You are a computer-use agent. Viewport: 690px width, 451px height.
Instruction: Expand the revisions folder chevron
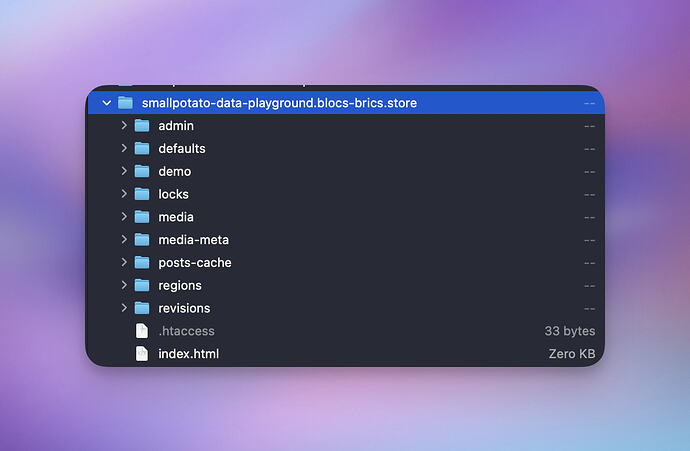tap(124, 308)
